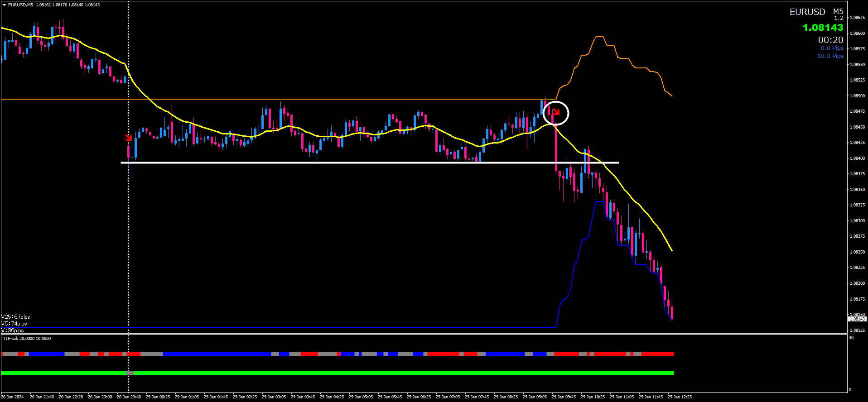Click the M5 timeframe label at top right
This screenshot has width=868, height=402.
click(838, 11)
